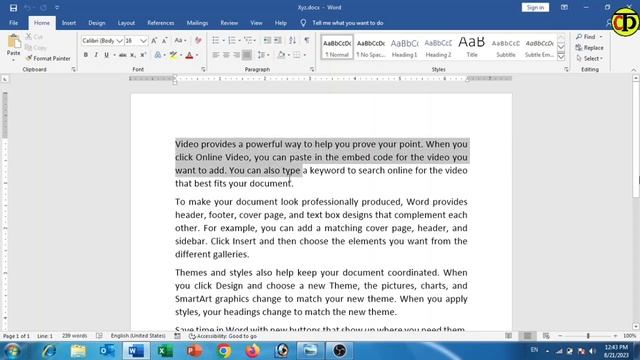
Task: Open the font size dropdown
Action: point(143,41)
